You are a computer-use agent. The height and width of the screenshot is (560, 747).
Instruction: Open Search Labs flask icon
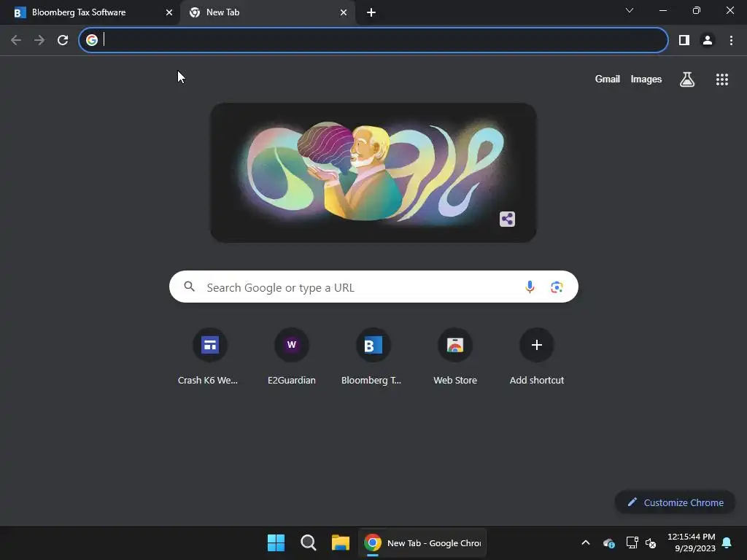pos(687,79)
